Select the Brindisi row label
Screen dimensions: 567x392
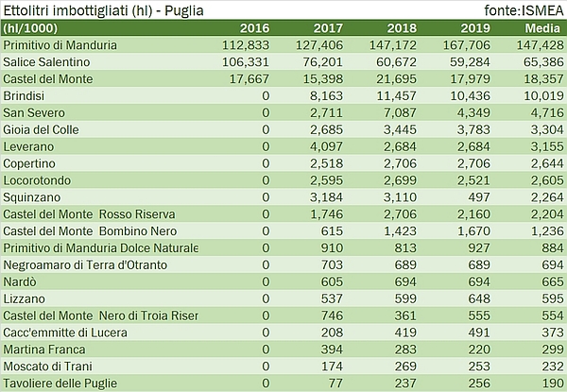[x=26, y=95]
